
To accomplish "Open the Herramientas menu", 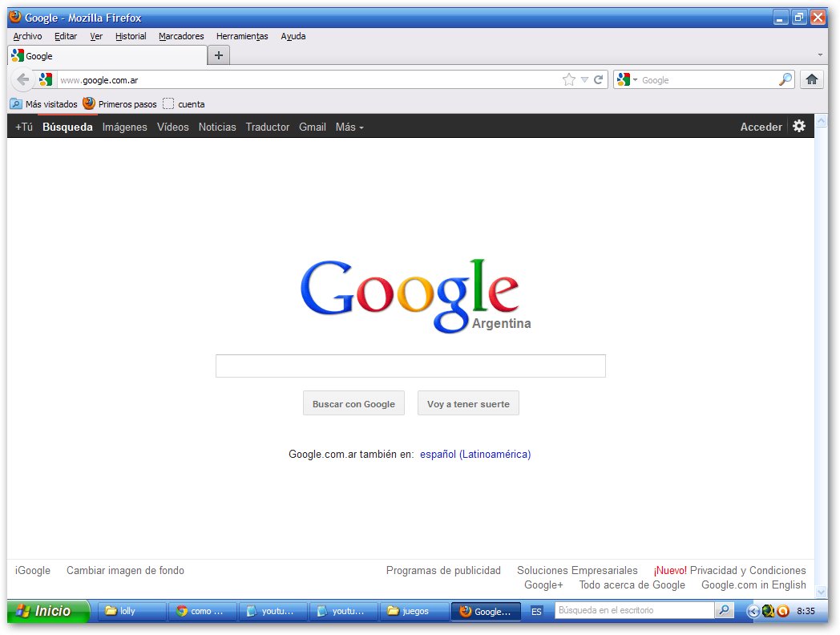I will click(242, 36).
